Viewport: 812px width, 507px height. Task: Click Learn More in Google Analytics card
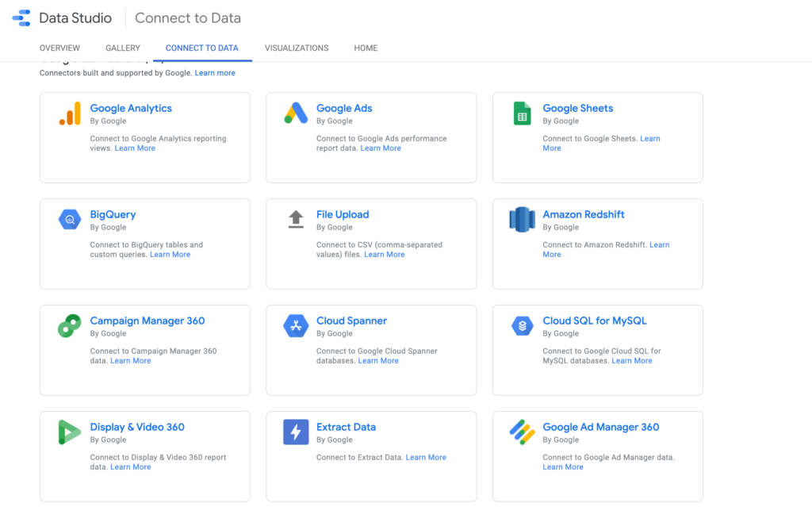coord(135,148)
